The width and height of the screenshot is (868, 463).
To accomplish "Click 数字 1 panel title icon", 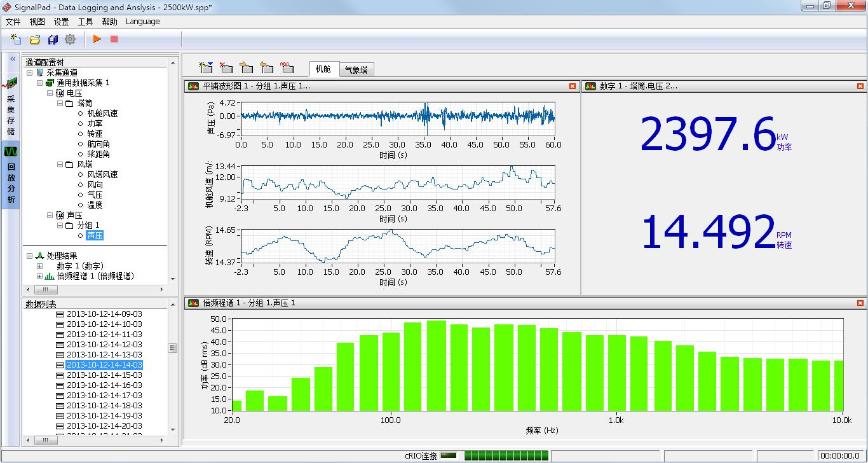I will 590,86.
